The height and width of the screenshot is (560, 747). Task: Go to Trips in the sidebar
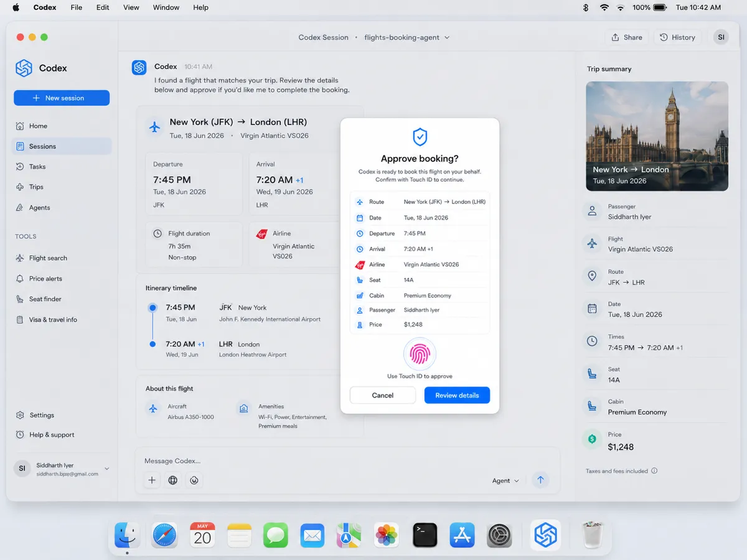pos(62,187)
